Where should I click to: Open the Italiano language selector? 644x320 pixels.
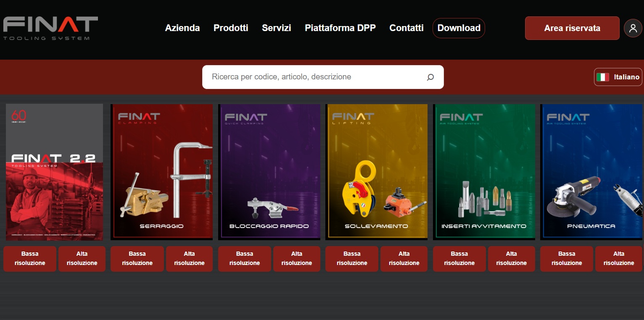coord(618,77)
